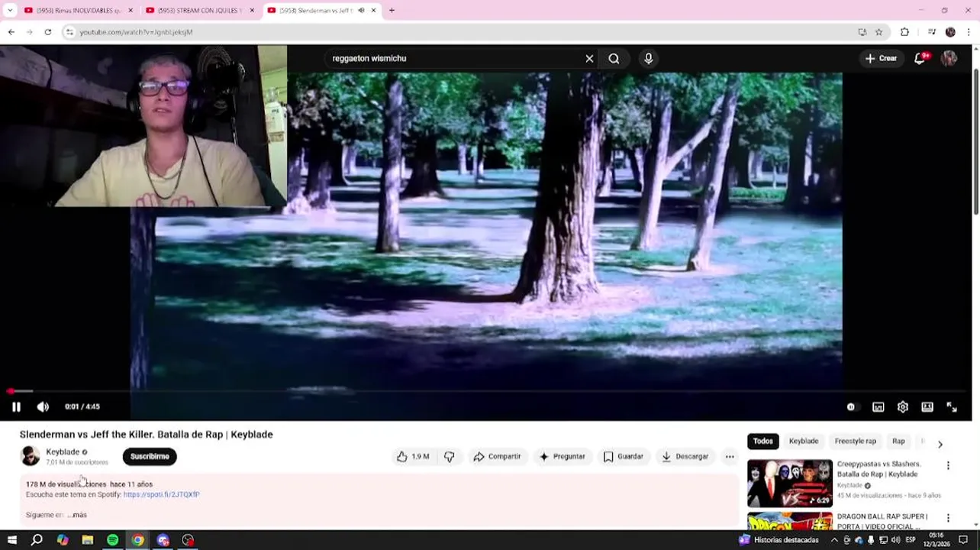Open File Explorer from the taskbar
The image size is (980, 550).
[87, 540]
